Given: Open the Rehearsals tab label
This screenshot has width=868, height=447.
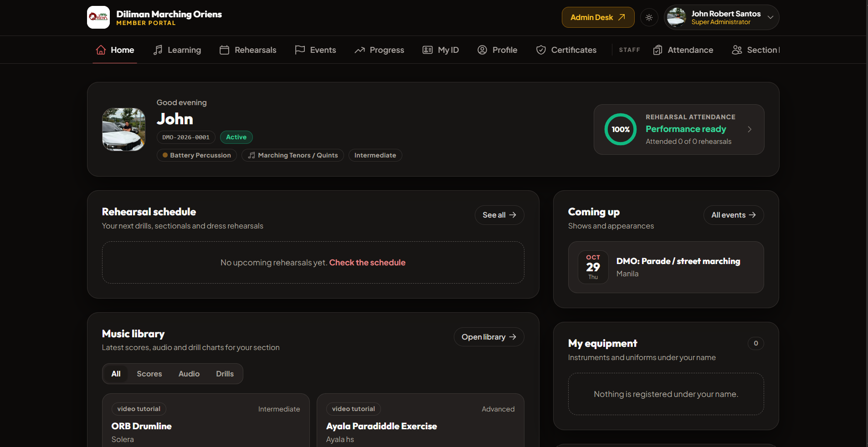Looking at the screenshot, I should [x=256, y=50].
